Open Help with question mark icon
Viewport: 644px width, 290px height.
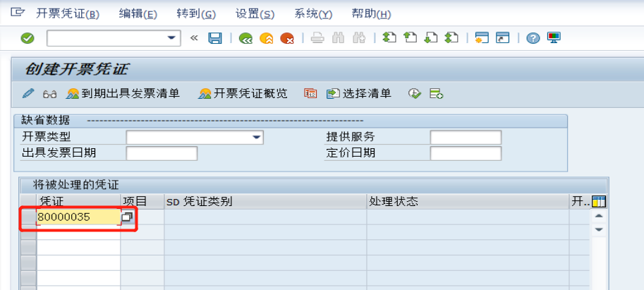(x=533, y=38)
